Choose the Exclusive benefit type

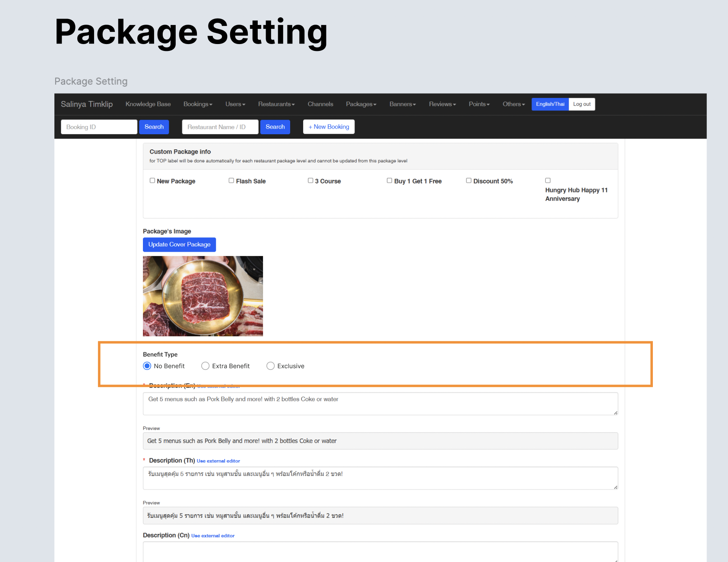point(271,366)
